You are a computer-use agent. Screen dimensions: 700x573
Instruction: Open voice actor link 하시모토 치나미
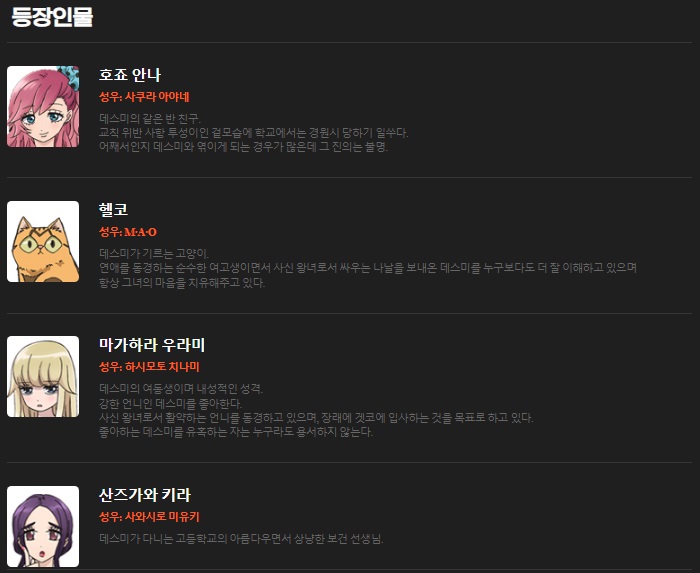pos(162,367)
